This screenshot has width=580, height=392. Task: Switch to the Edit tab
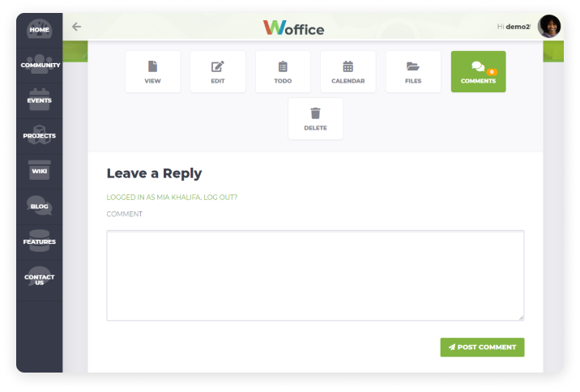[218, 72]
